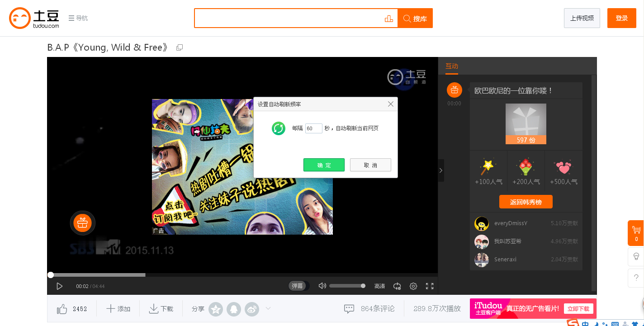Click the 上传视频 upload button
The image size is (644, 326).
point(582,18)
